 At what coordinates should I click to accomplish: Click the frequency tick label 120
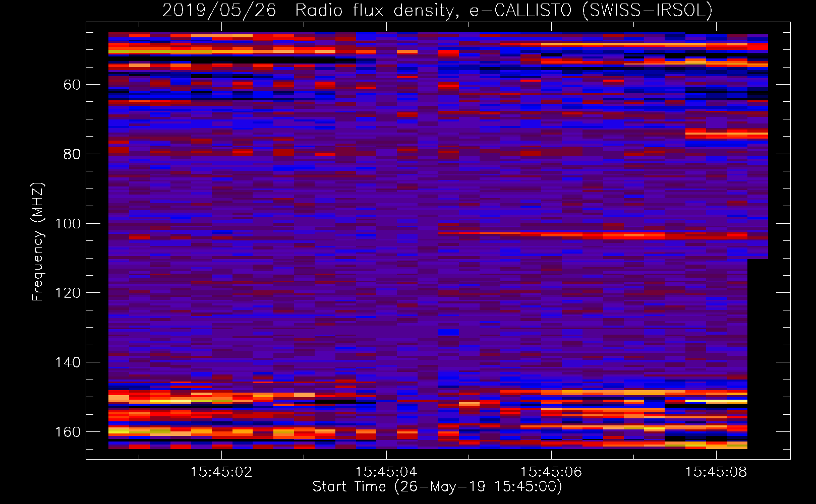[68, 293]
